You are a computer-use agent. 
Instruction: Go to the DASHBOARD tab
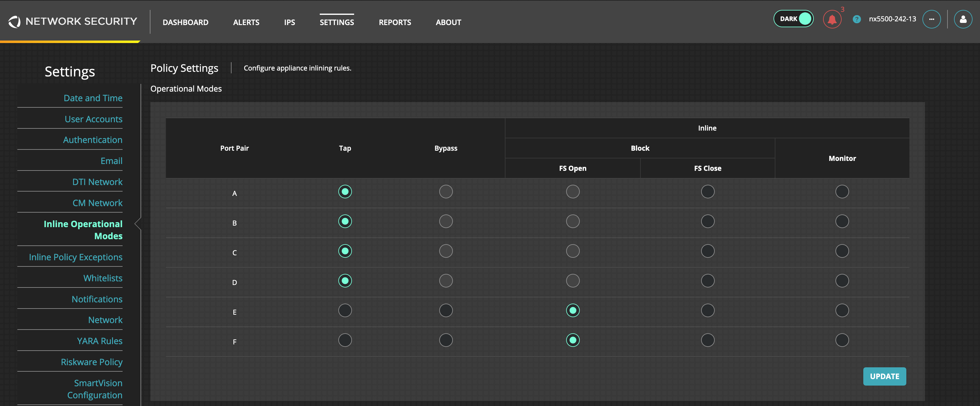click(x=186, y=22)
